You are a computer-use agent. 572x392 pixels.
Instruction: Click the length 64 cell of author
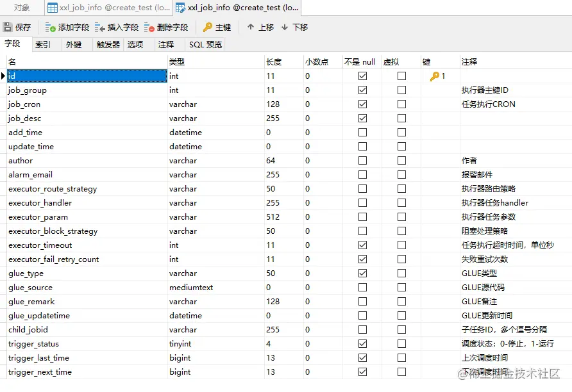[x=284, y=160]
